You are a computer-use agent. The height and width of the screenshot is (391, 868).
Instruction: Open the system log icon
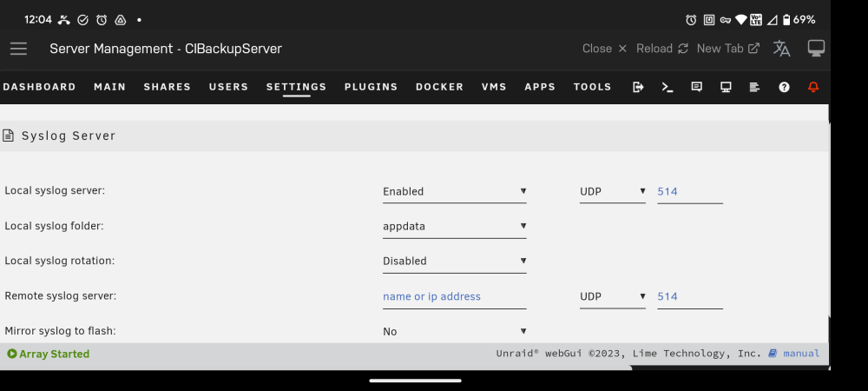coord(754,87)
